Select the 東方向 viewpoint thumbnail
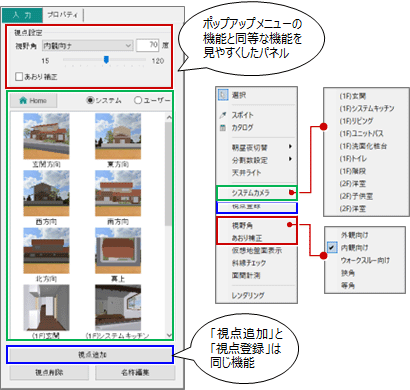Image resolution: width=410 pixels, height=390 pixels. [118, 136]
